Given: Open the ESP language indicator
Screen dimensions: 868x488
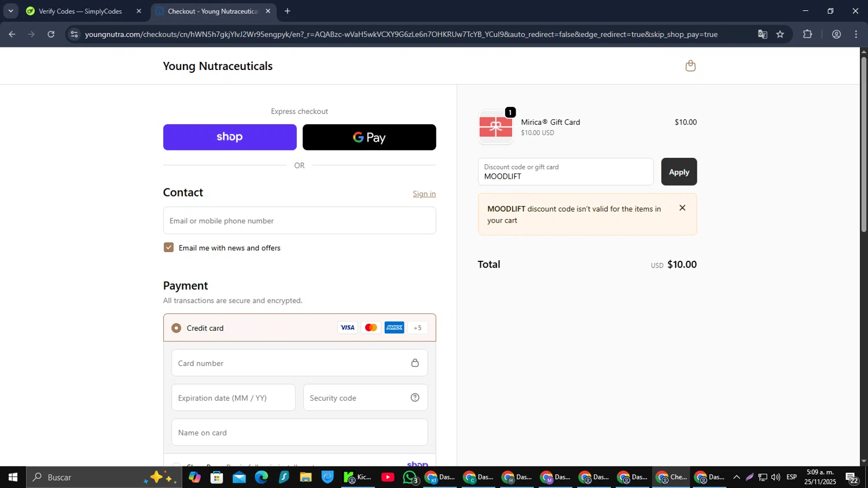Looking at the screenshot, I should [792, 477].
